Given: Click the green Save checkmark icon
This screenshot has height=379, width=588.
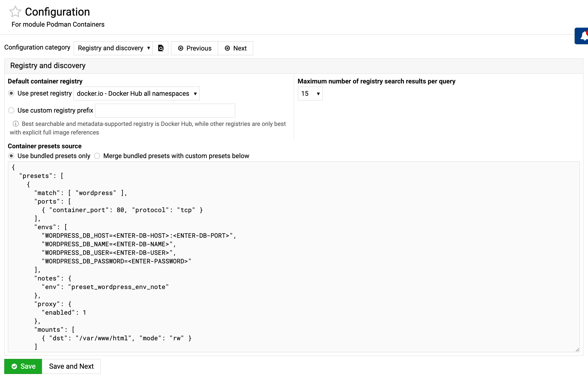Looking at the screenshot, I should click(15, 366).
